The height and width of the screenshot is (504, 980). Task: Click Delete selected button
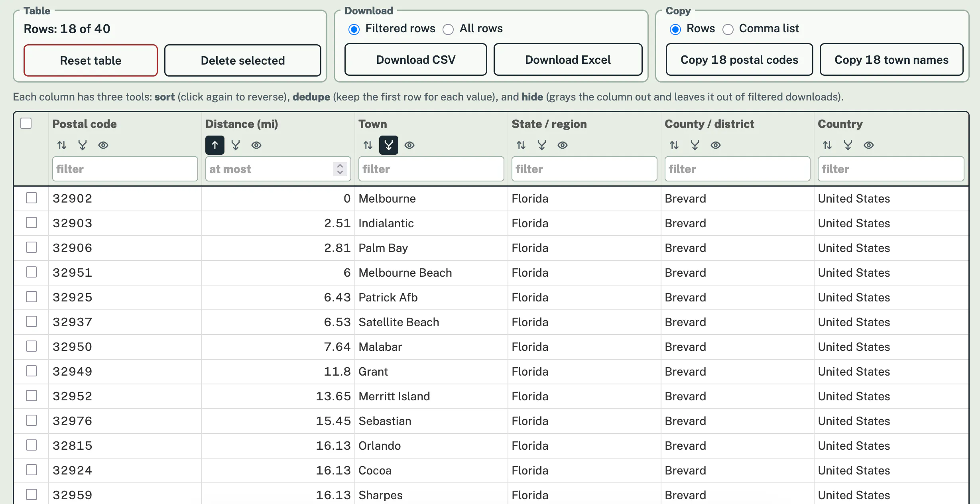point(243,60)
